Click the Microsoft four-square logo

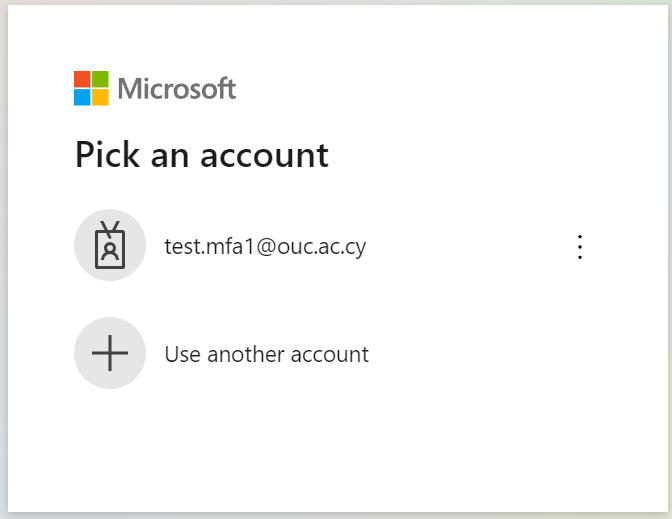pyautogui.click(x=91, y=88)
